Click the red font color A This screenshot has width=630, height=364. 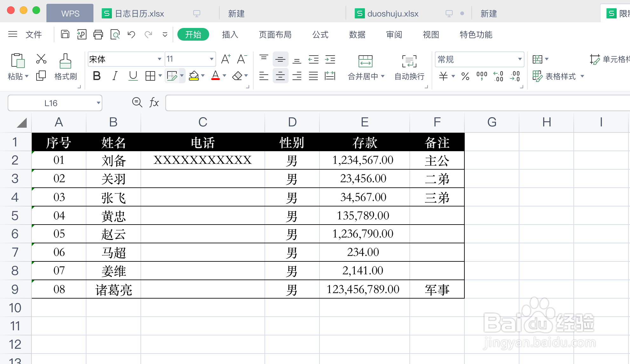pos(216,76)
